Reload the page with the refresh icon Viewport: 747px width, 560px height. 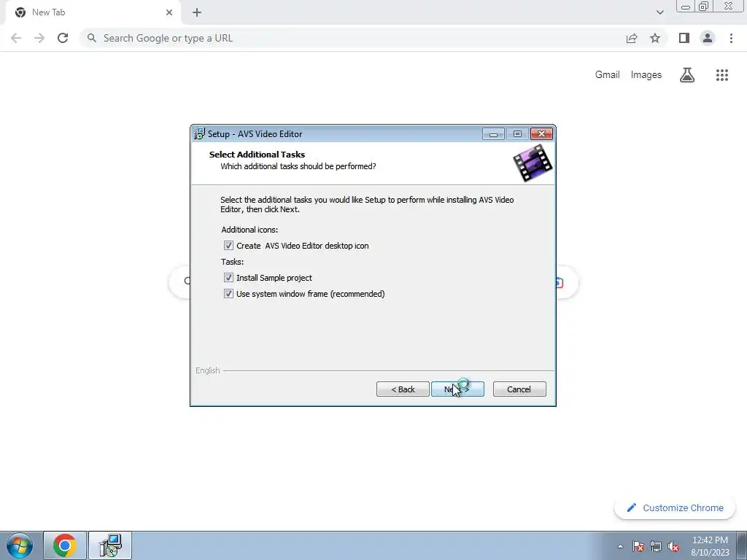pos(63,38)
